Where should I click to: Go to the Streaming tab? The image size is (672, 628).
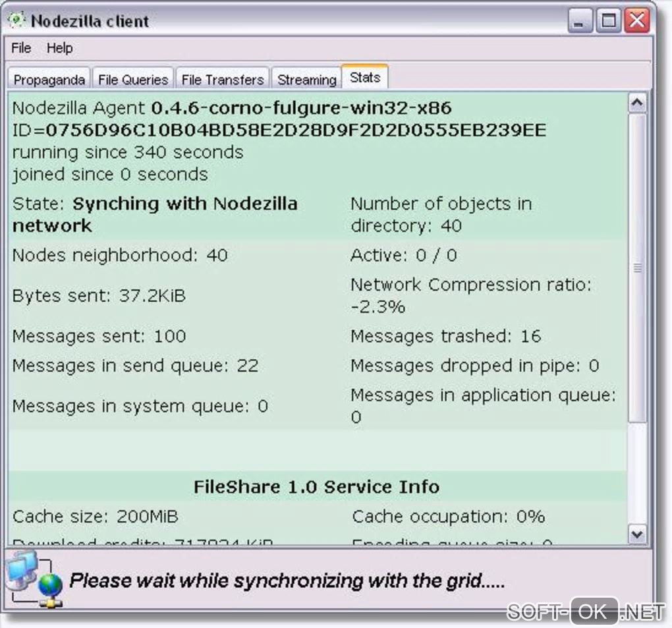tap(307, 79)
